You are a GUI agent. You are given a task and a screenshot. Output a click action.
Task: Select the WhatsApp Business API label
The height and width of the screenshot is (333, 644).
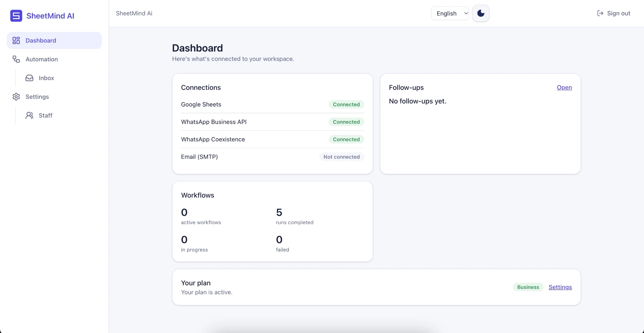(214, 122)
